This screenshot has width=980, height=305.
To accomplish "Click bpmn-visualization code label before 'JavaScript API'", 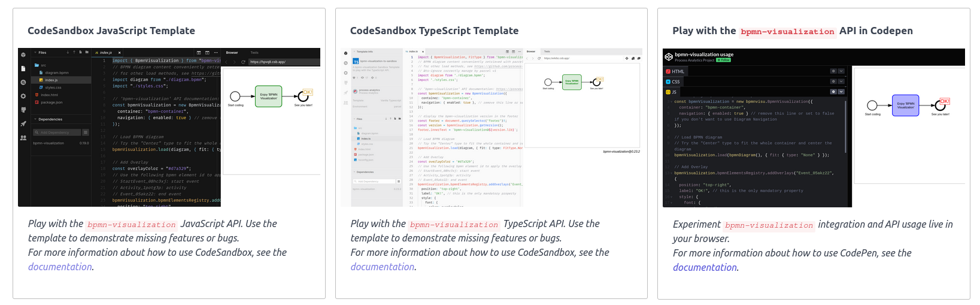I will [x=132, y=225].
